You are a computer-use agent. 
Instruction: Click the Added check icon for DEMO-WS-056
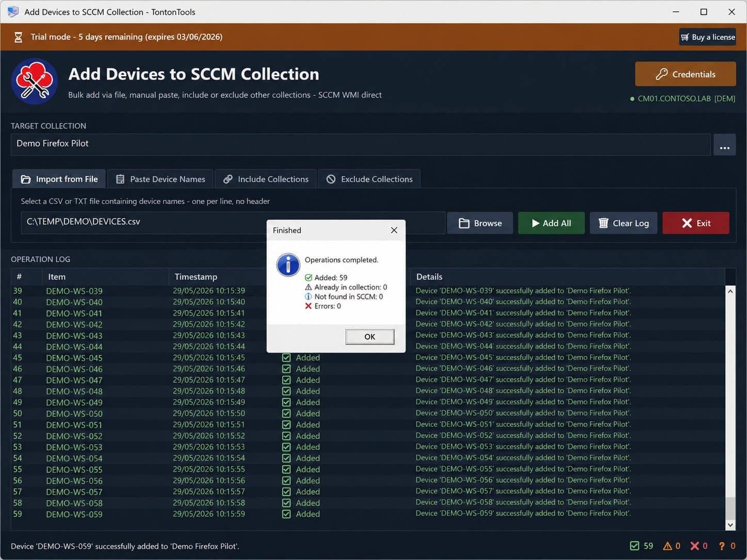tap(286, 481)
